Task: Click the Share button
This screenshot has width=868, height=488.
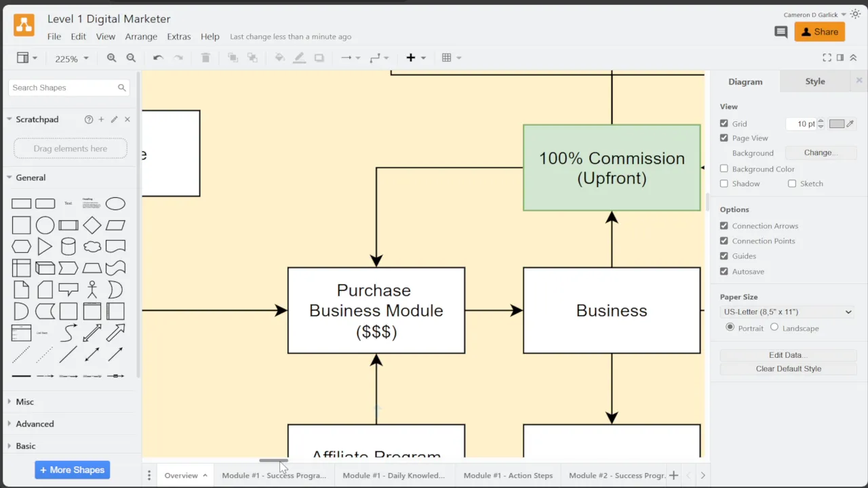Action: pos(819,32)
